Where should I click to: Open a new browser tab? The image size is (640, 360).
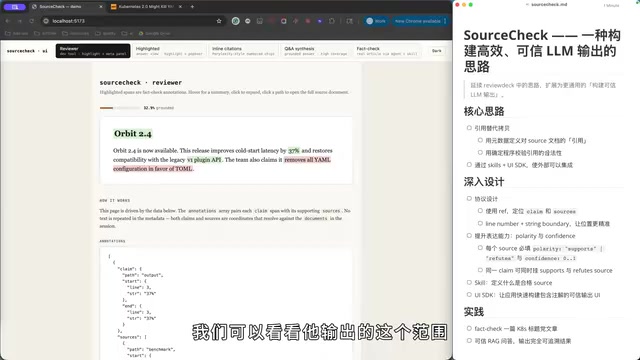point(192,7)
